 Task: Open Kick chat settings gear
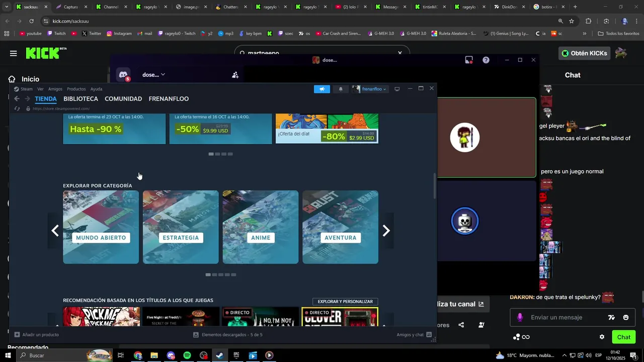pyautogui.click(x=602, y=337)
